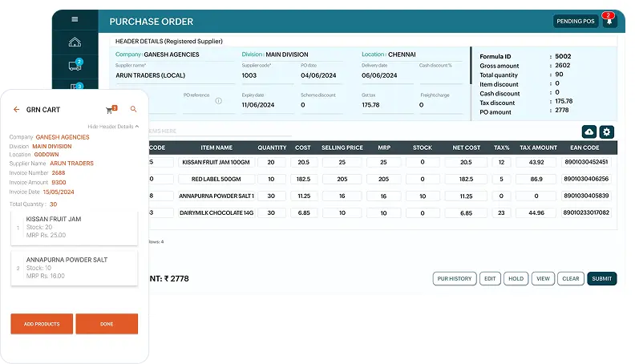Edit quantity of KISSAN FRUIT JAM row
The height and width of the screenshot is (364, 635).
click(271, 163)
